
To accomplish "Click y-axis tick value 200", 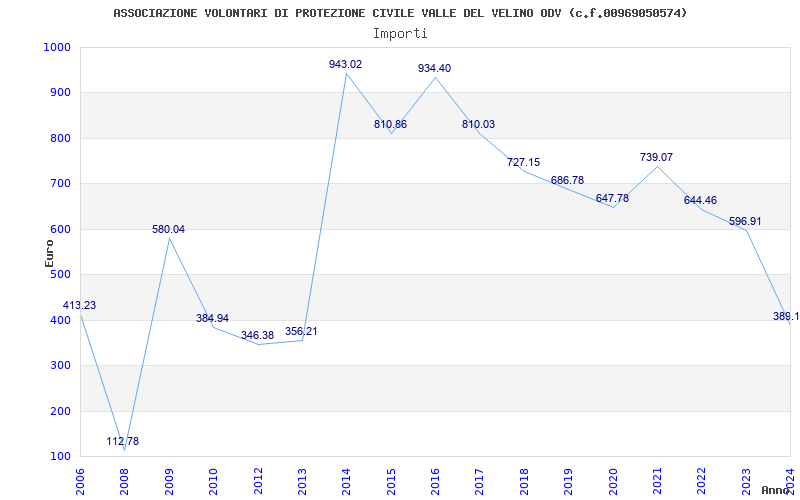I will (x=60, y=411).
